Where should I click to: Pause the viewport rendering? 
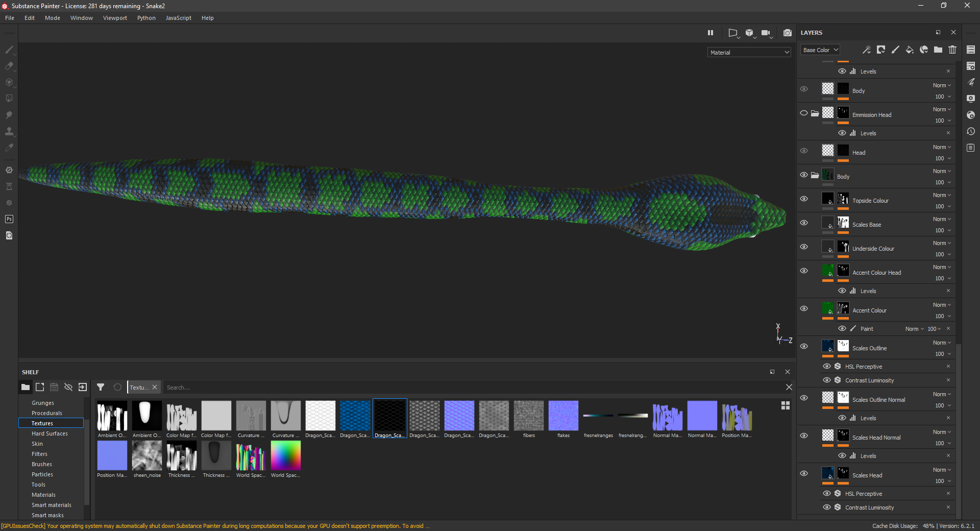tap(710, 33)
